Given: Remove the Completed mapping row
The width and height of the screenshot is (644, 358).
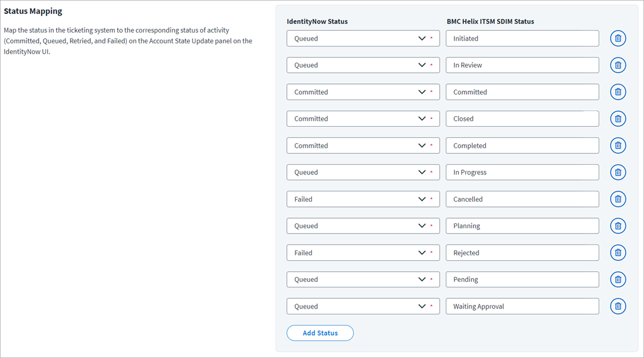Looking at the screenshot, I should [618, 145].
